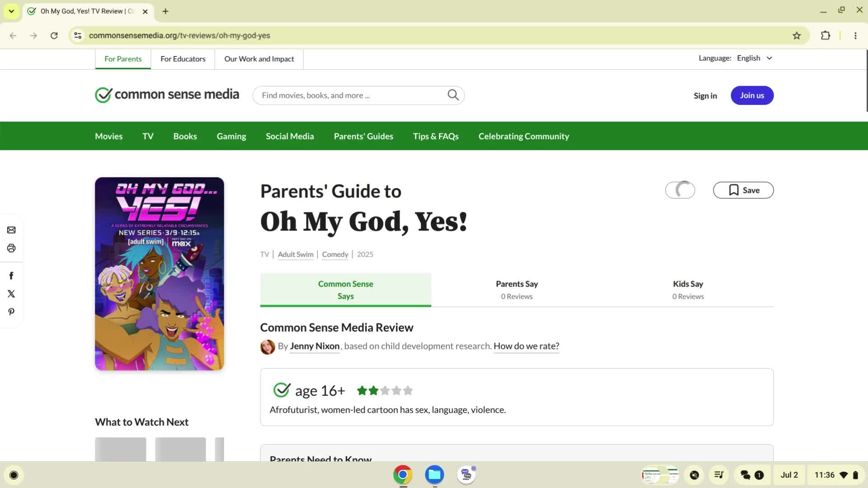Click the launcher circle button
This screenshot has width=868, height=488.
pos(14,475)
